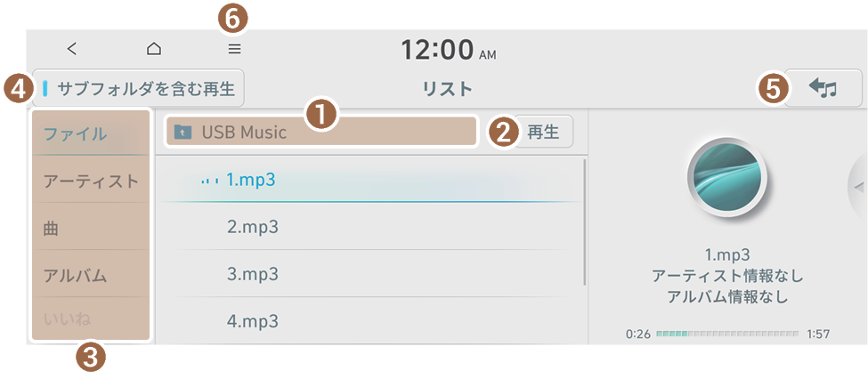
Task: Expand the side panel arrow at right edge
Action: pyautogui.click(x=858, y=186)
